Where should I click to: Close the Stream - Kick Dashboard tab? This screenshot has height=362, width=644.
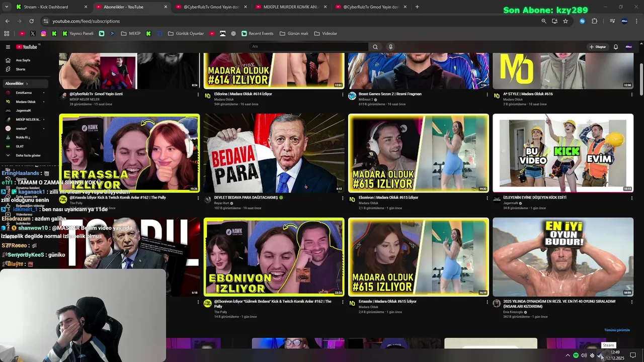86,7
